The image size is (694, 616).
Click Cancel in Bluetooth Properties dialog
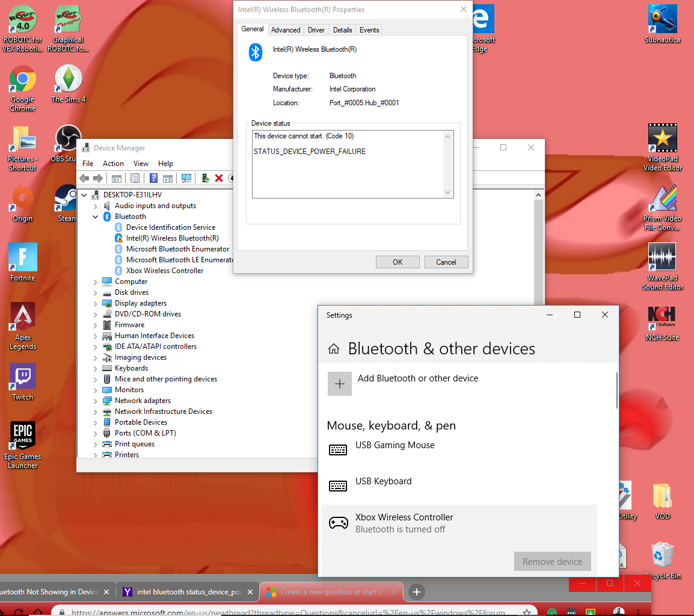(446, 262)
